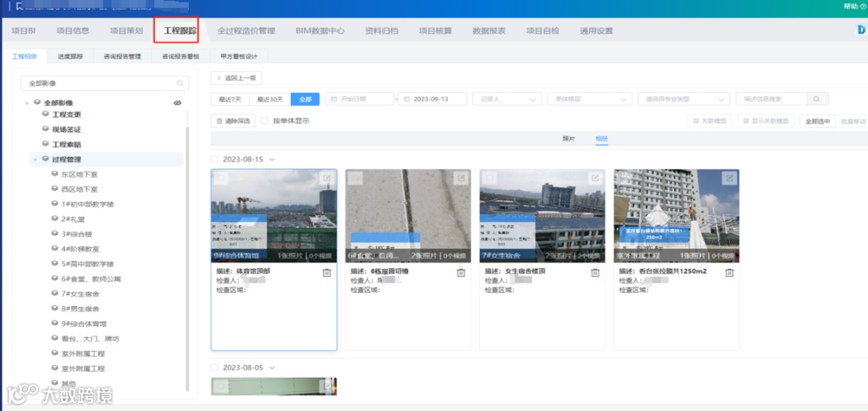Select 2#礼堂 tree item

72,219
